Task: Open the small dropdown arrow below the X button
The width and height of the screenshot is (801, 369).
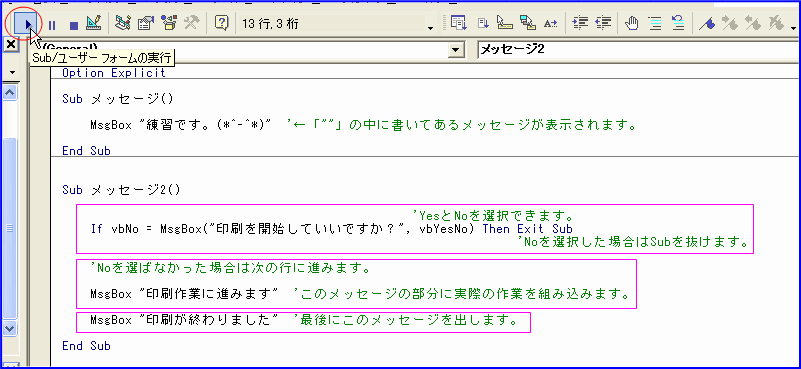Action: [x=12, y=73]
